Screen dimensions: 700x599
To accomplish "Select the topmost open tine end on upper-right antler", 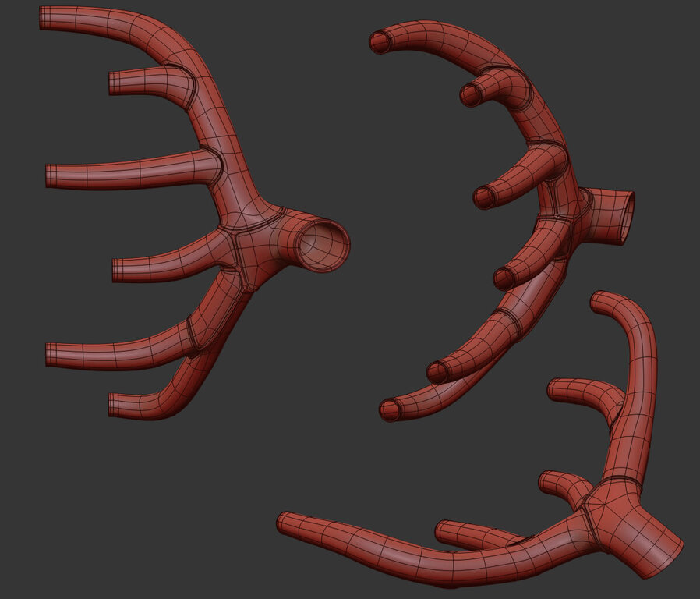I will pos(380,42).
